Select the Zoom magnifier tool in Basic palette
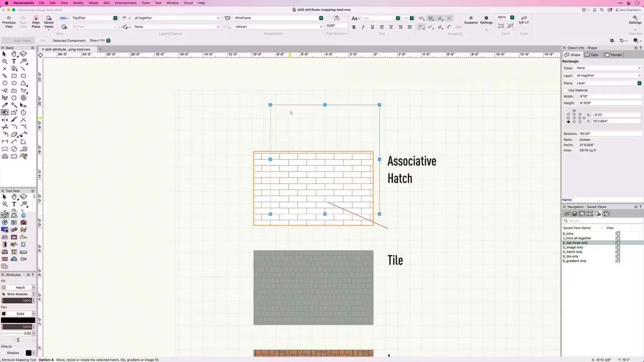 click(x=5, y=61)
